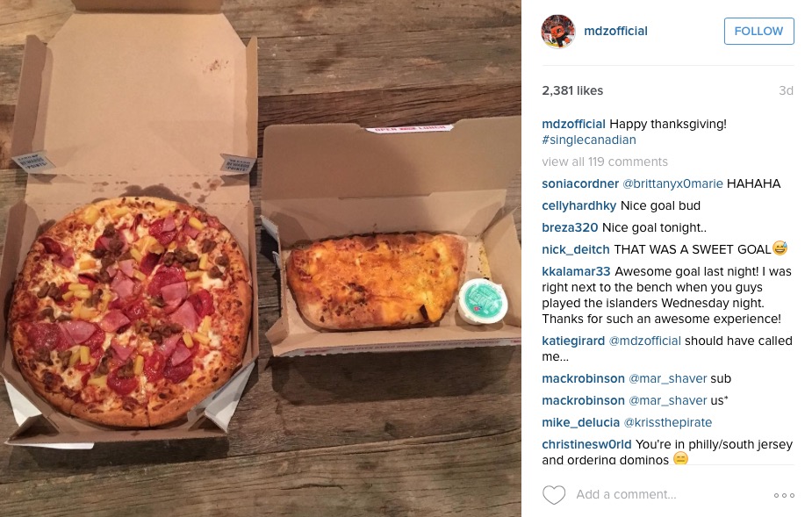Open the soniacordner commenter profile

tap(580, 183)
